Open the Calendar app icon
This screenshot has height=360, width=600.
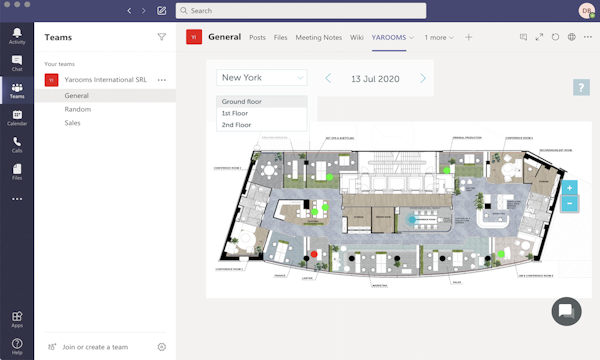[17, 117]
